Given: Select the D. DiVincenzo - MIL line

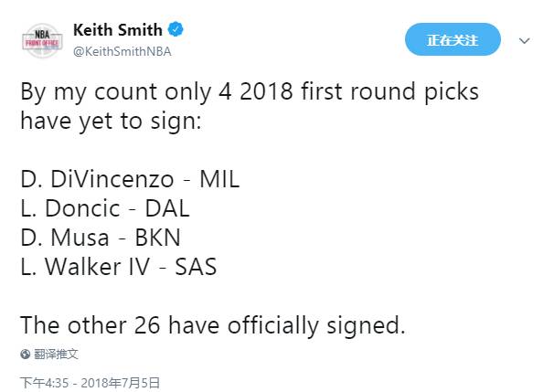Looking at the screenshot, I should coord(130,179).
